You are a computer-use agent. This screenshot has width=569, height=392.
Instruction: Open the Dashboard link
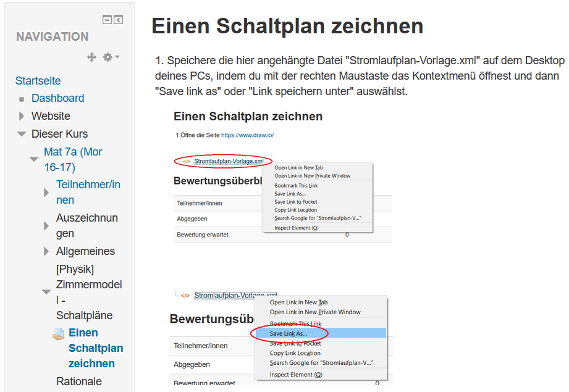(x=57, y=98)
